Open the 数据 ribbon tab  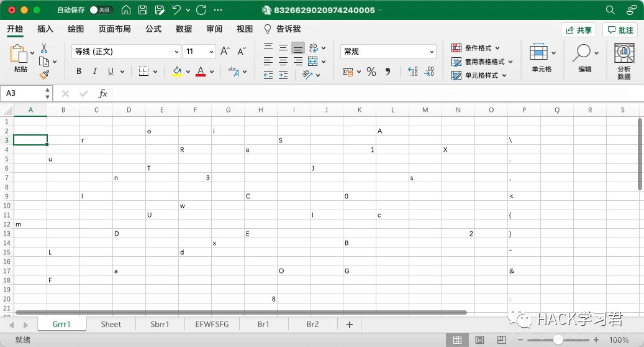click(184, 29)
